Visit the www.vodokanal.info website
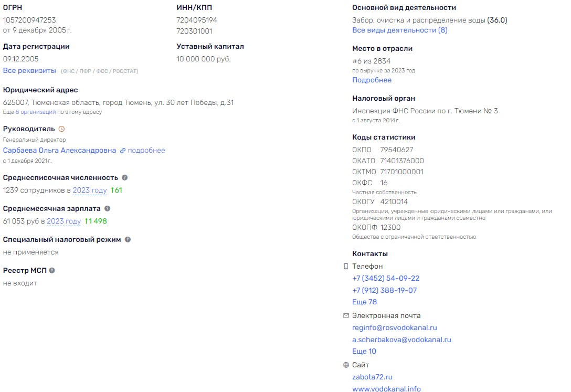This screenshot has width=571, height=392. tap(386, 389)
